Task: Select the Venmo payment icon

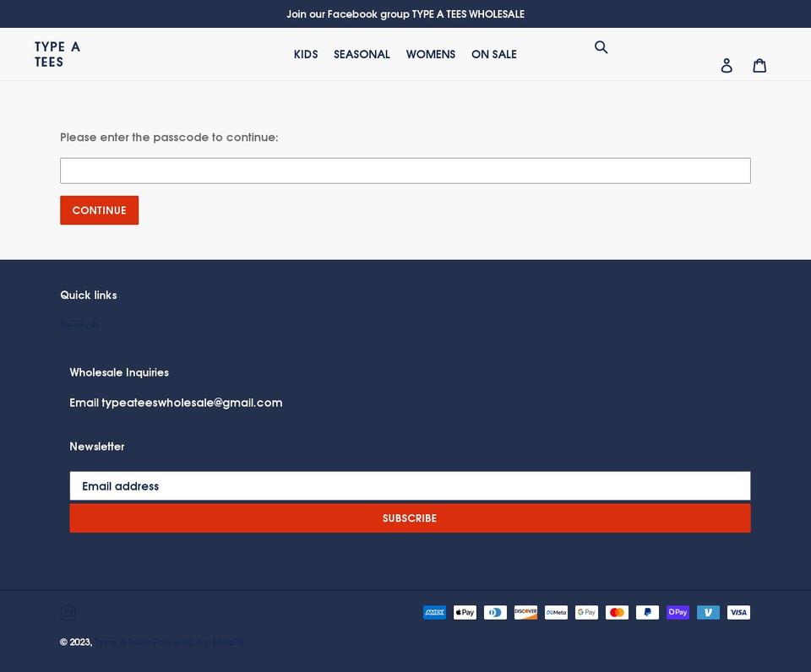Action: 708,613
